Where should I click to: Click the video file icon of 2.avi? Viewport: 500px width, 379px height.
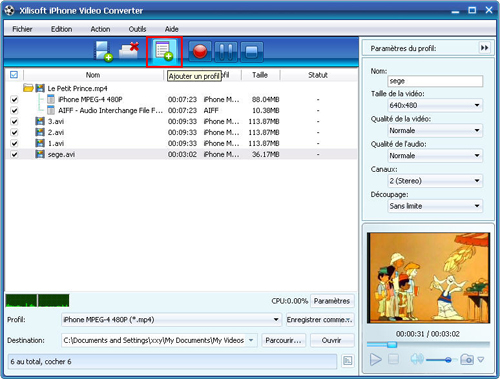[x=40, y=132]
